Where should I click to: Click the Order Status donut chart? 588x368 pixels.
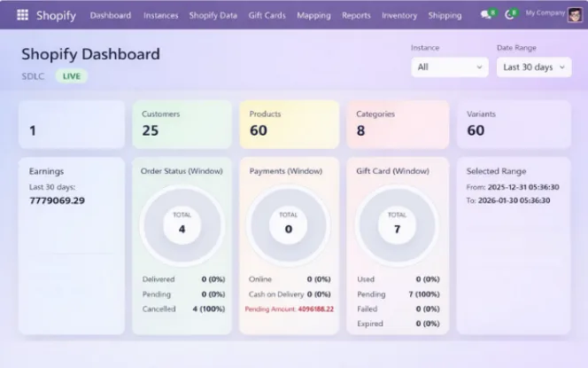point(182,226)
